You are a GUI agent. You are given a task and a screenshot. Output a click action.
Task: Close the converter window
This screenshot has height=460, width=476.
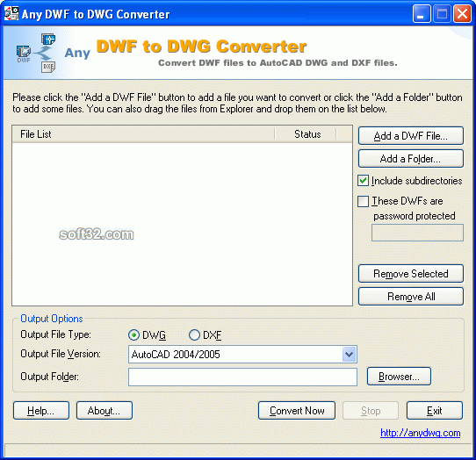coord(462,14)
